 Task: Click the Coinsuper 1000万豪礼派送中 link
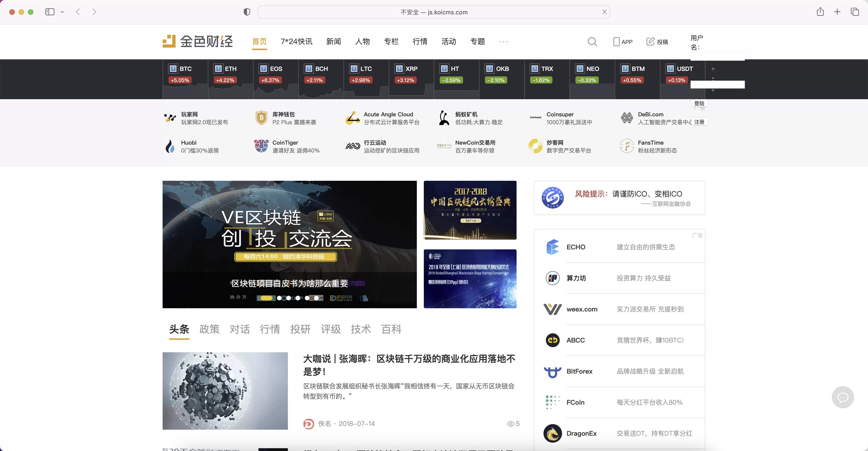[x=561, y=118]
